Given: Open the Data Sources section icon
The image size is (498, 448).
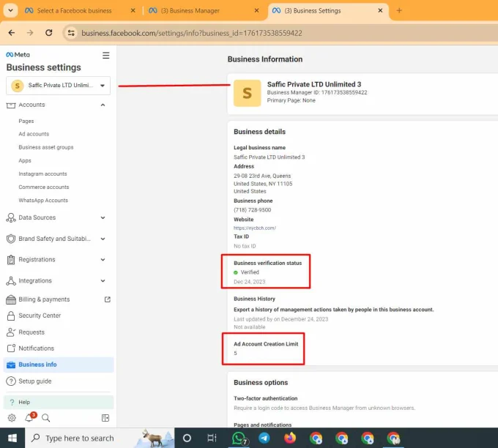Looking at the screenshot, I should click(x=11, y=217).
